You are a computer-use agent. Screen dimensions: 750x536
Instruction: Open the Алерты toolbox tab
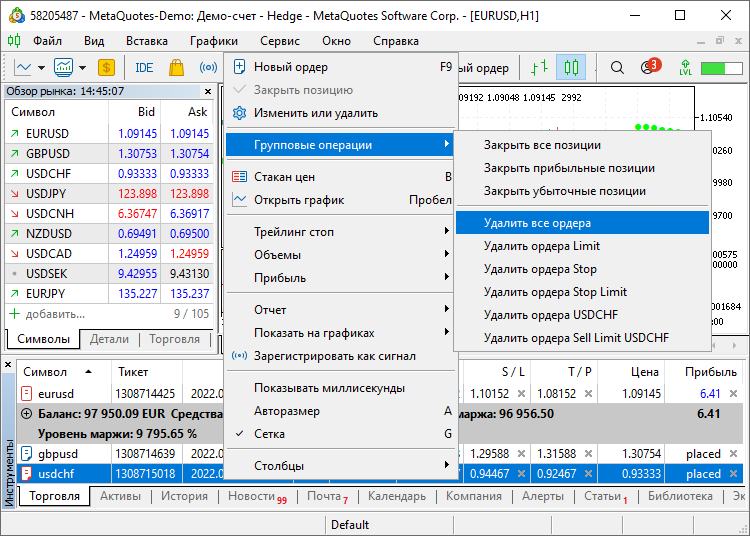point(542,496)
